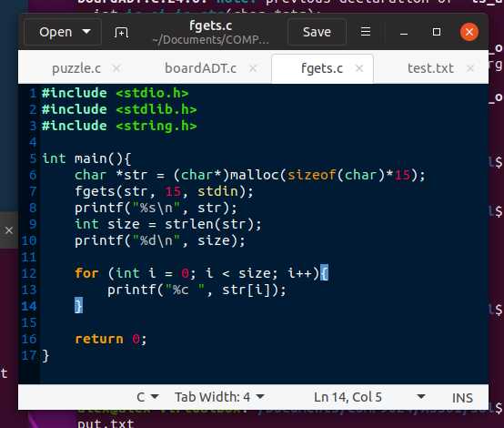
Task: Minimize the gedit window
Action: click(404, 33)
